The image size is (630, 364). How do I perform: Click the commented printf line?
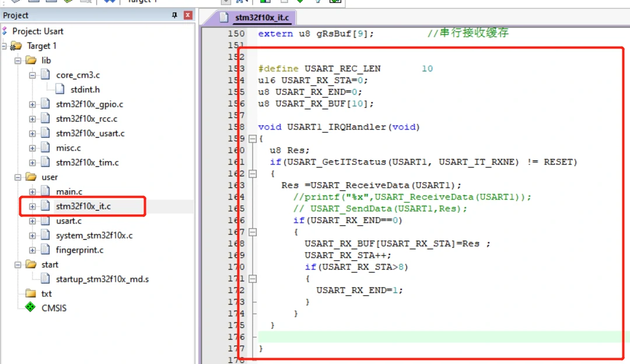(412, 197)
